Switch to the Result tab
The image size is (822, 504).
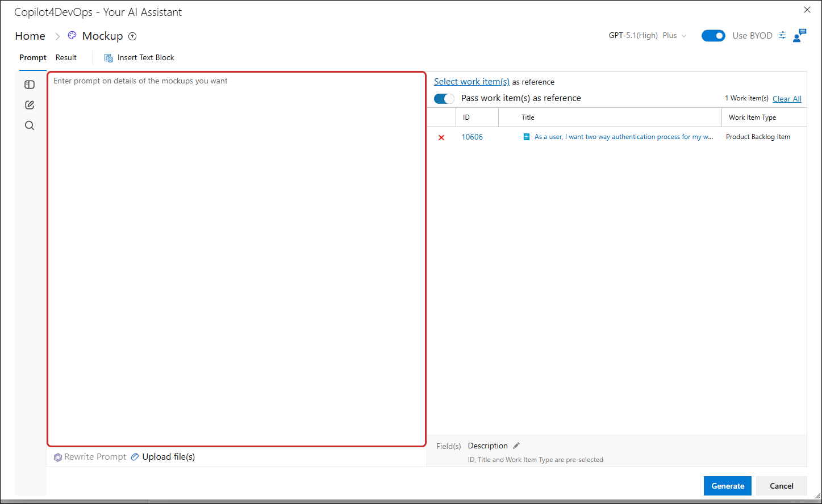click(x=66, y=57)
